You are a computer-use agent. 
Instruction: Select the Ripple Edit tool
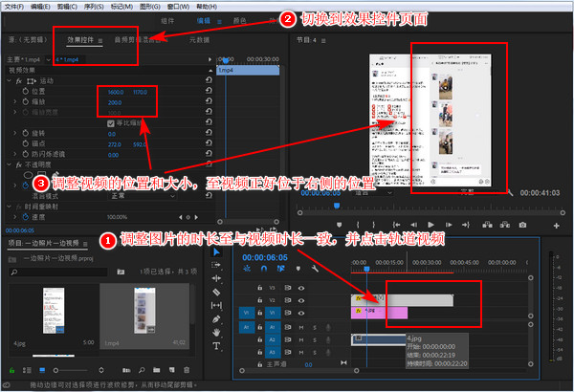[x=216, y=278]
